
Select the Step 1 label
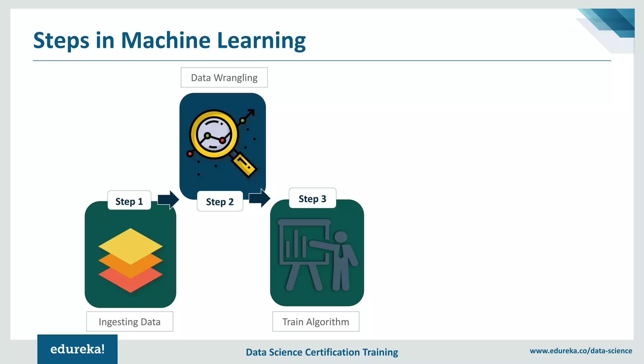(129, 200)
